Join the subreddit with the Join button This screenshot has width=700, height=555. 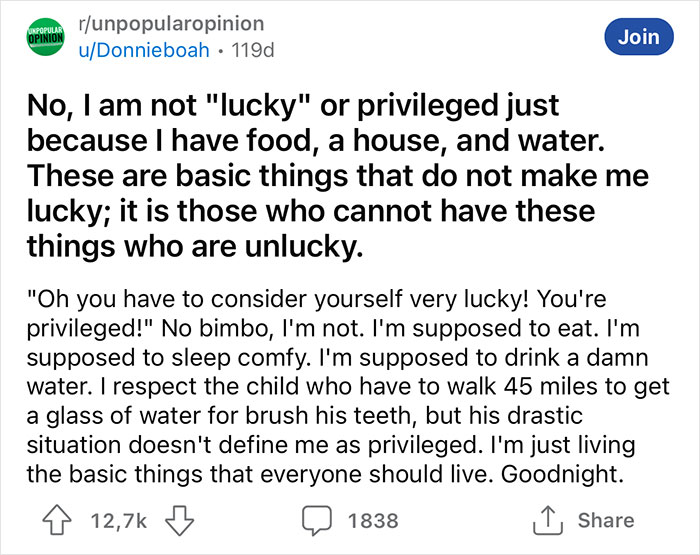pyautogui.click(x=638, y=37)
